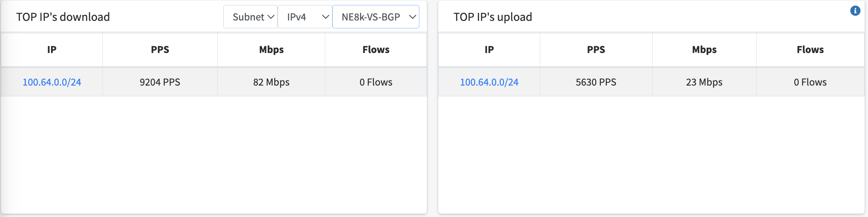Sort upload table by IP header
Image resolution: width=868 pixels, height=217 pixels.
(489, 50)
